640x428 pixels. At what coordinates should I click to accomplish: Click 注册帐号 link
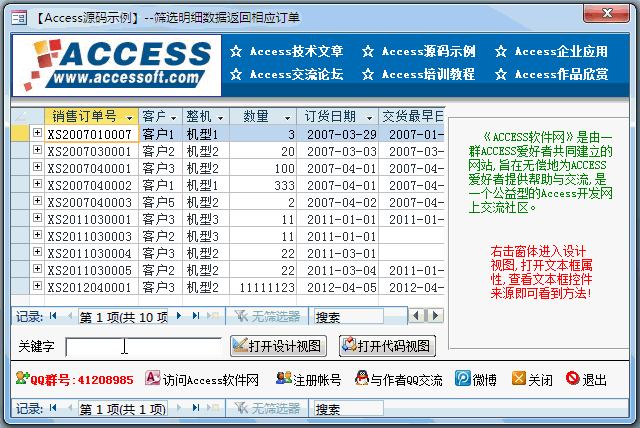coord(309,379)
